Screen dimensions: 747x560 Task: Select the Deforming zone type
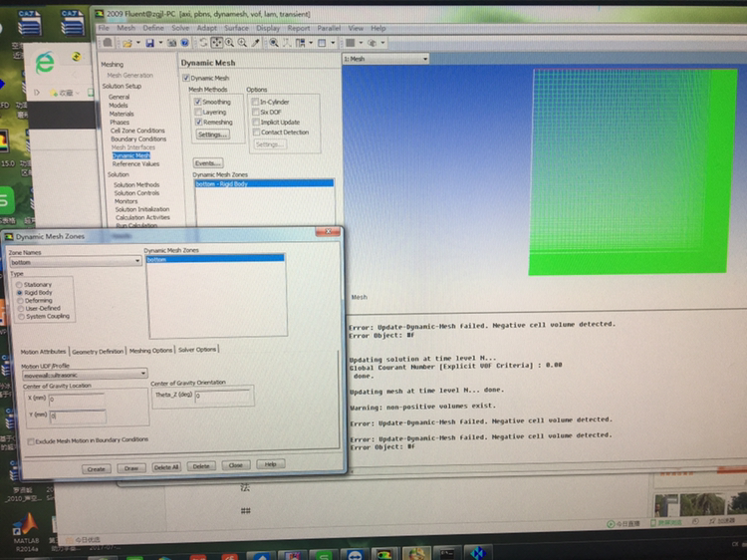20,301
